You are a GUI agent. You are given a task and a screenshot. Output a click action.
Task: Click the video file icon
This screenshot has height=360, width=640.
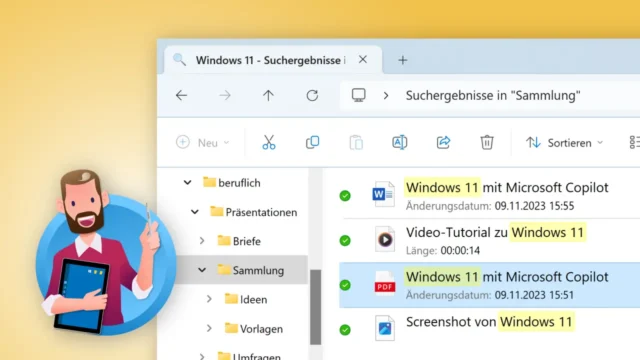(384, 239)
